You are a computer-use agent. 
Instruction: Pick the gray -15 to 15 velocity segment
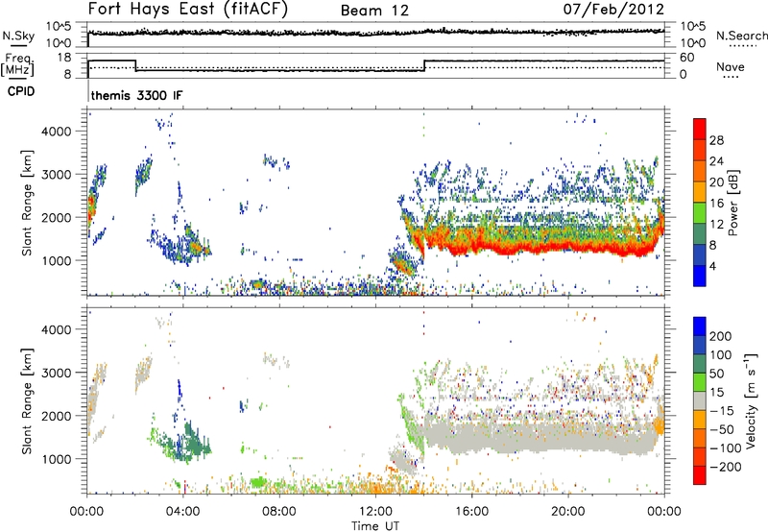[700, 400]
